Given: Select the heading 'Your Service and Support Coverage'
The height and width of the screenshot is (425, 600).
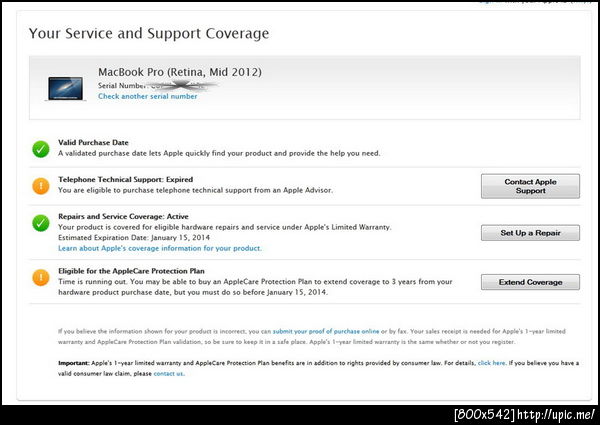Looking at the screenshot, I should pos(149,33).
